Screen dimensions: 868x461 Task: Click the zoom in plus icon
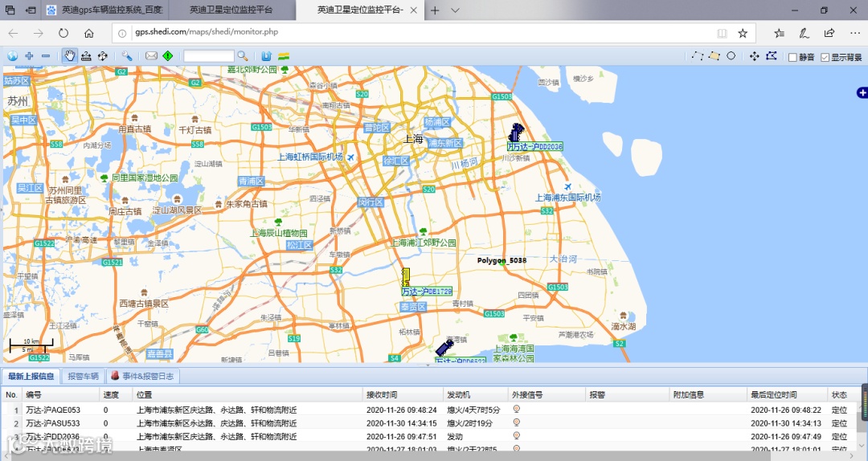29,56
